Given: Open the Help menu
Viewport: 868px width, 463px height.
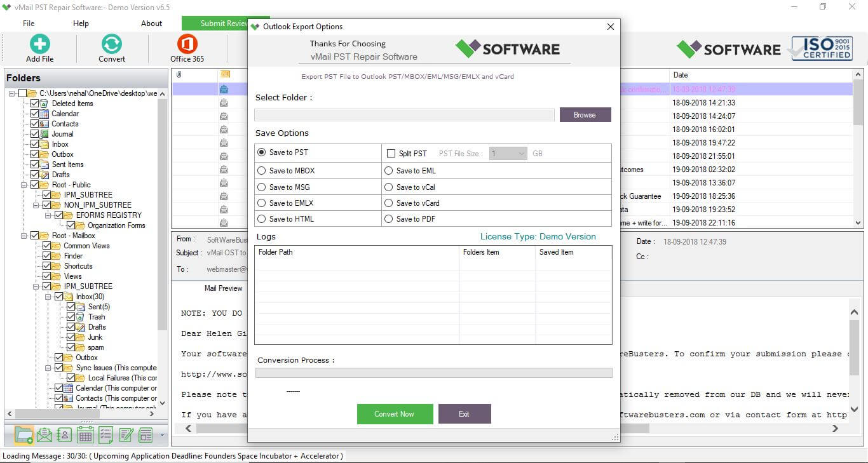Looking at the screenshot, I should click(81, 23).
